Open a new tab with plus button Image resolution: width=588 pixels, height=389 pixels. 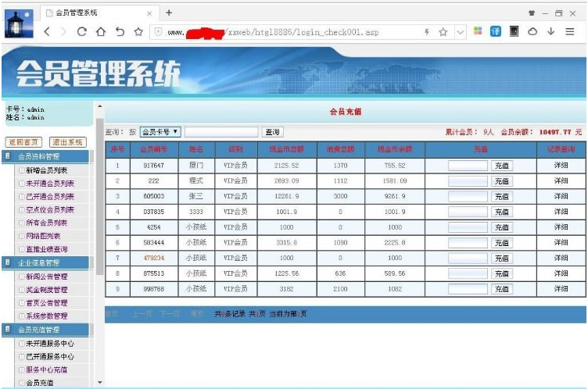tap(169, 12)
